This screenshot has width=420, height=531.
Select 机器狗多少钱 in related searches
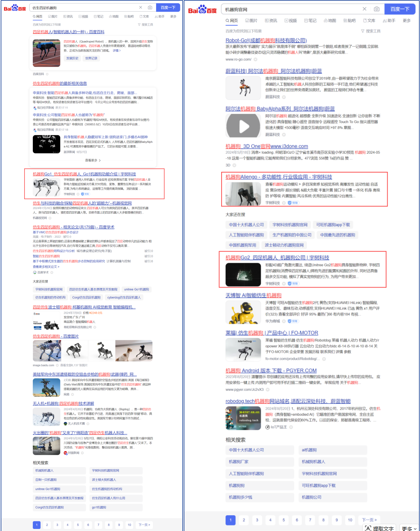click(x=260, y=497)
